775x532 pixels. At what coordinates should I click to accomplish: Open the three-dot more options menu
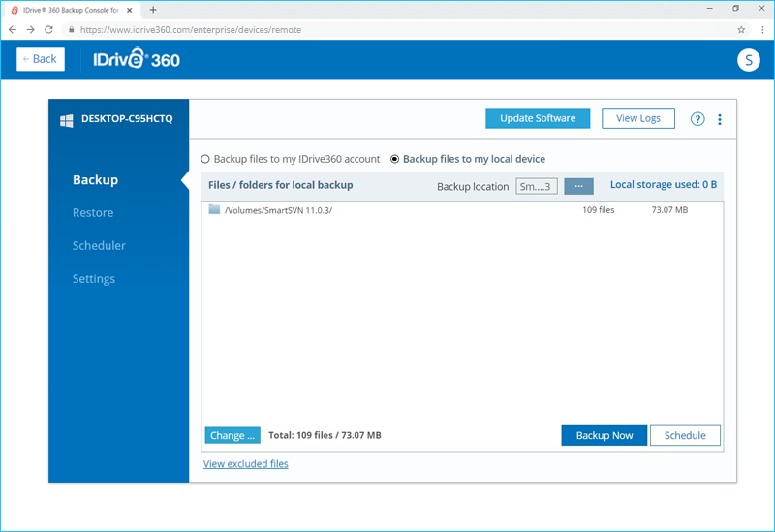click(720, 119)
